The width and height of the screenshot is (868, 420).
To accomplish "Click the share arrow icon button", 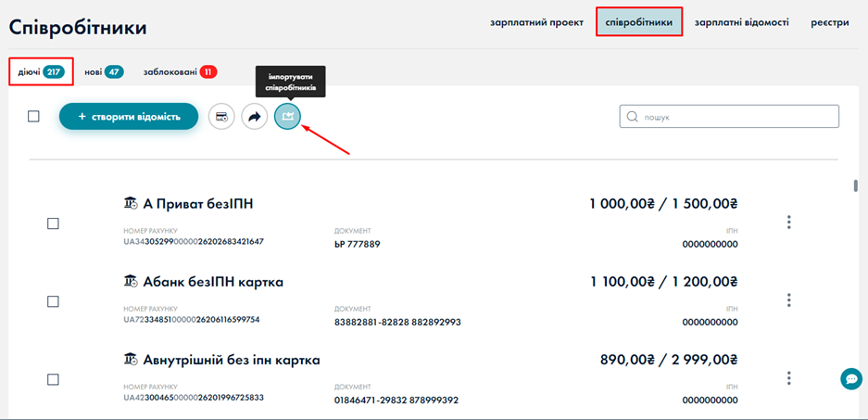I will pos(255,117).
